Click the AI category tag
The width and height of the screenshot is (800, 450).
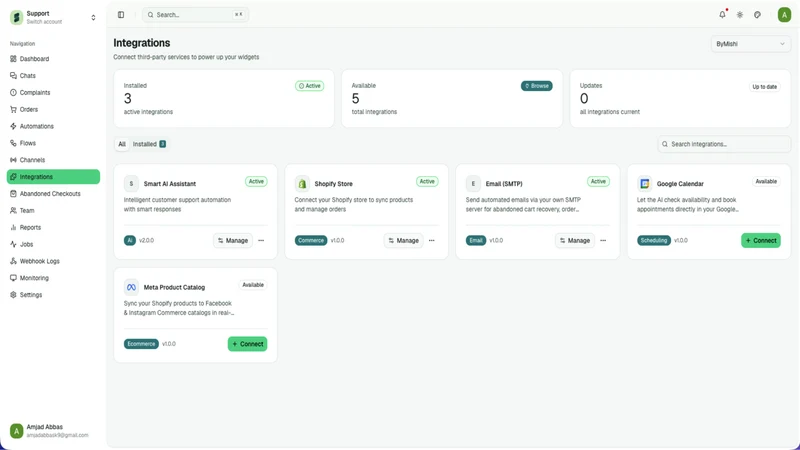tap(130, 240)
